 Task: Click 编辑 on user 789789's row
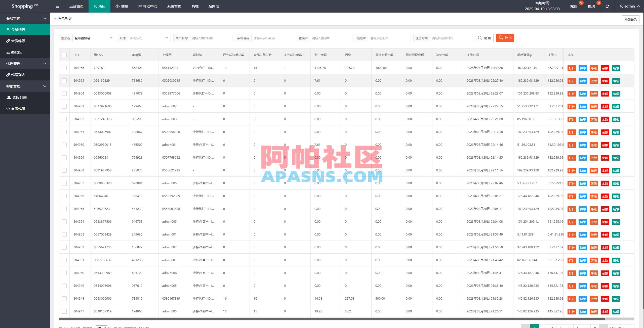click(x=616, y=68)
